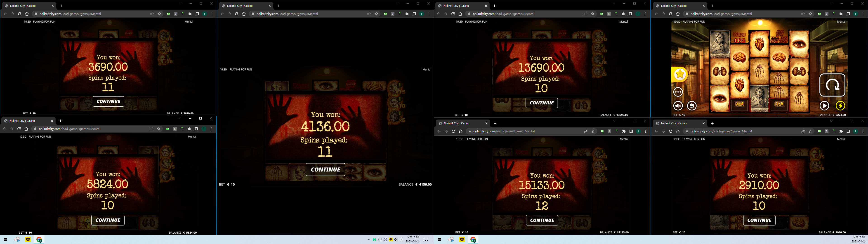Open tab search chevron in 5824.00 win window
868x244 pixels.
[180, 119]
